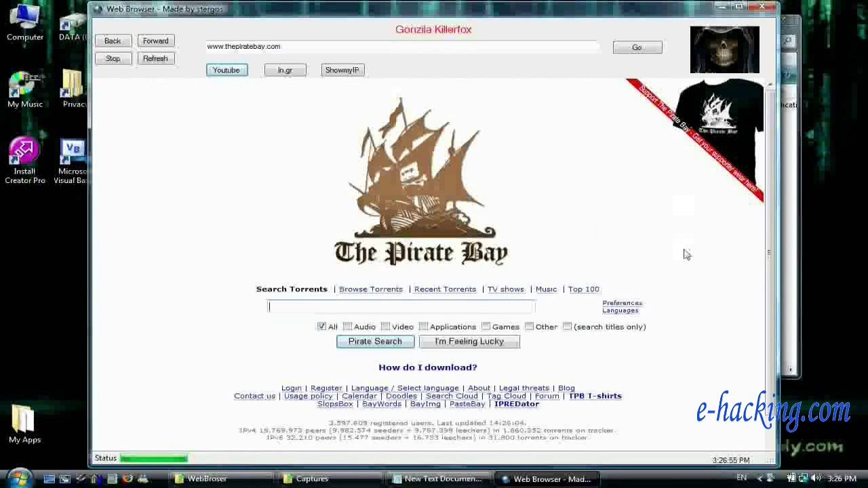Open the SlopsBox link
The image size is (868, 488).
335,404
